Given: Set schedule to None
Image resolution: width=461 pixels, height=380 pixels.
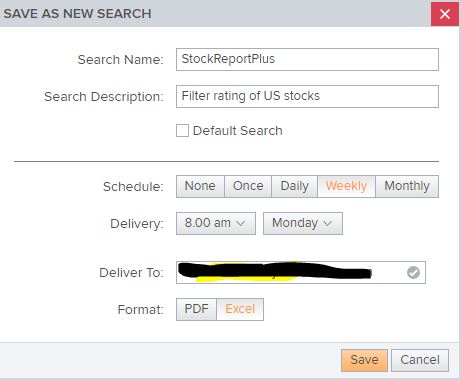Looking at the screenshot, I should click(200, 186).
